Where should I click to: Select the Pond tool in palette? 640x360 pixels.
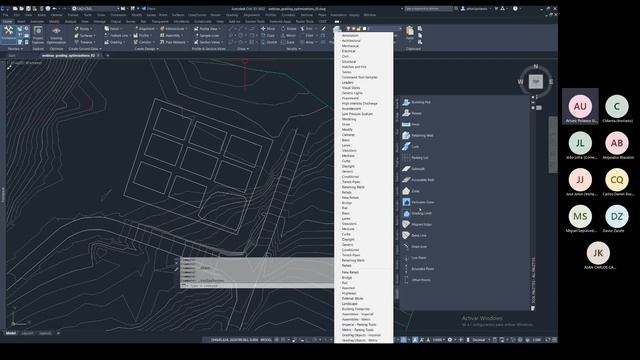coord(412,113)
